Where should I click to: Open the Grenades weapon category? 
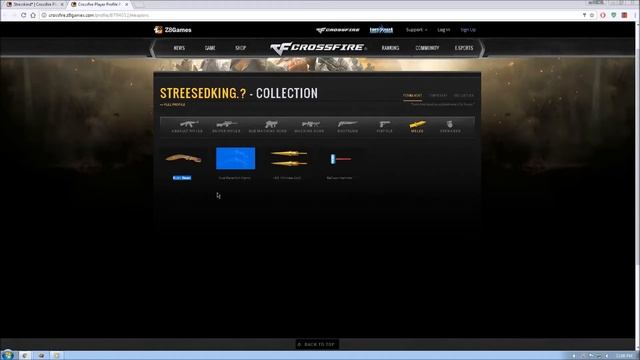pyautogui.click(x=450, y=126)
